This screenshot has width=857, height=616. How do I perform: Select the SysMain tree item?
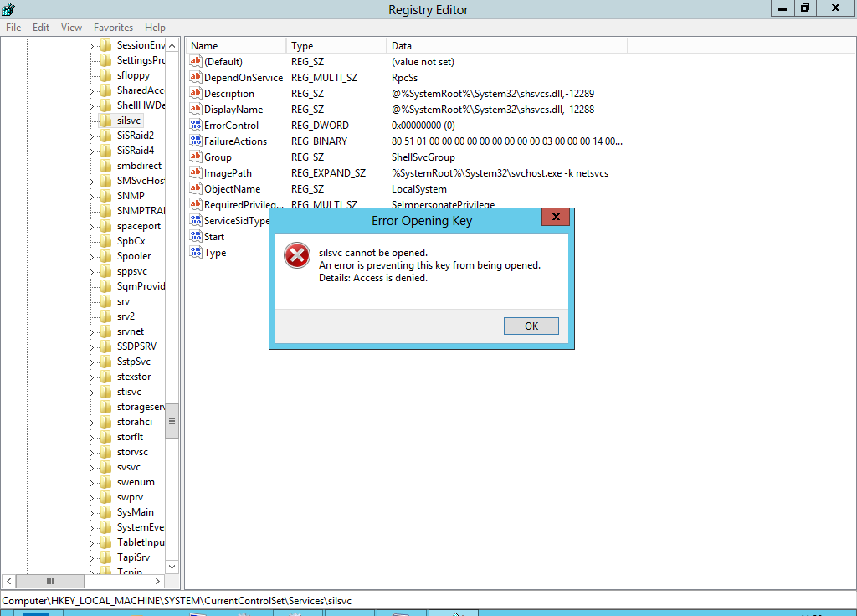pos(135,512)
